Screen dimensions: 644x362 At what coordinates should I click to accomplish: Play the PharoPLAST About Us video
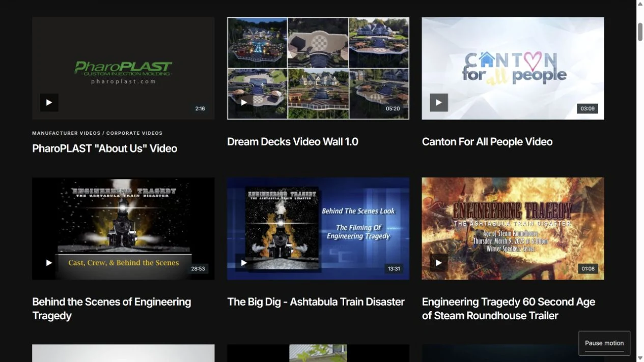tap(49, 102)
